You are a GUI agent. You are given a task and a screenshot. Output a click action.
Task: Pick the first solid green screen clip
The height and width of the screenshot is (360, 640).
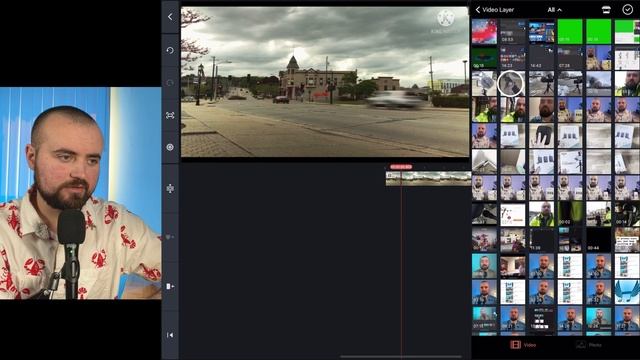570,31
